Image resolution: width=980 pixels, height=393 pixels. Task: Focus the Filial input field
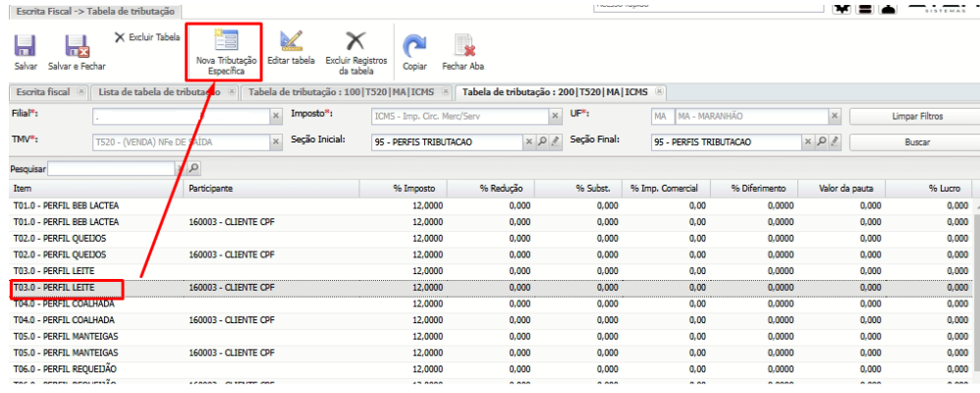pyautogui.click(x=182, y=116)
